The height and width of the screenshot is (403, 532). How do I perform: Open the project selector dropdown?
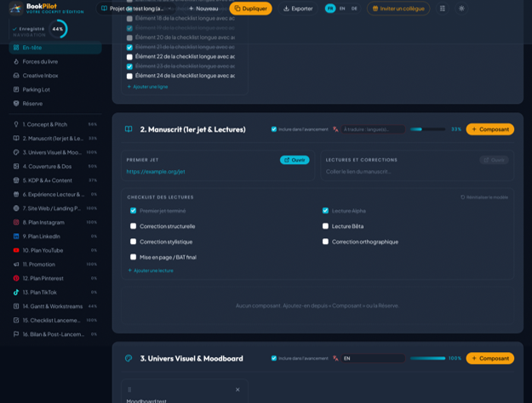(136, 9)
